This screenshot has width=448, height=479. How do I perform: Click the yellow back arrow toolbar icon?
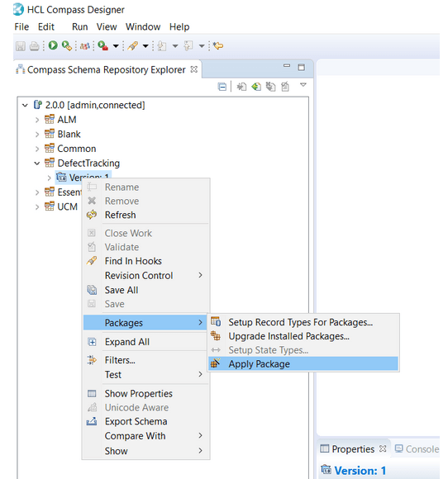tap(218, 45)
